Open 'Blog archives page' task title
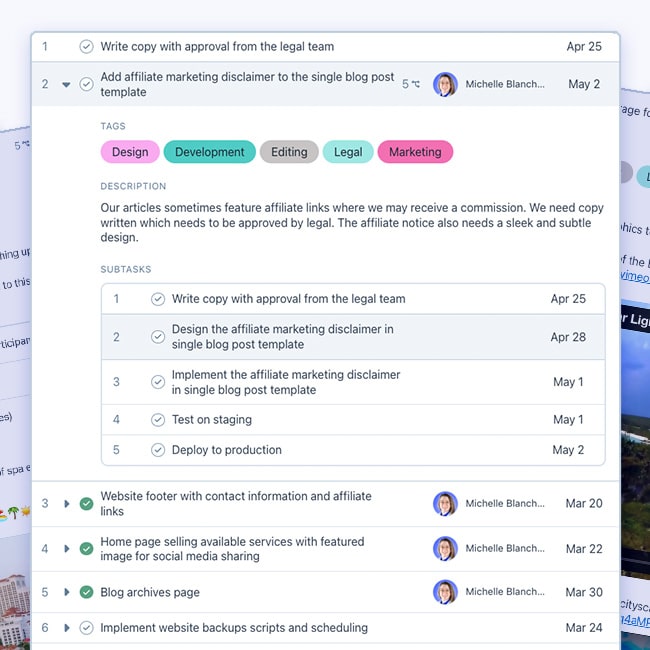Screen dimensions: 650x650 pos(150,592)
